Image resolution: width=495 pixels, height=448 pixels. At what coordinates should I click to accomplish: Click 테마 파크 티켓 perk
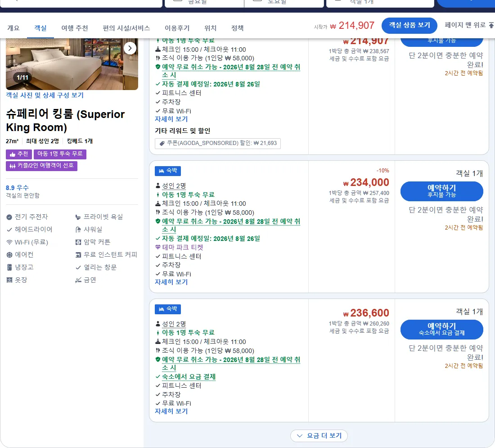pos(182,247)
